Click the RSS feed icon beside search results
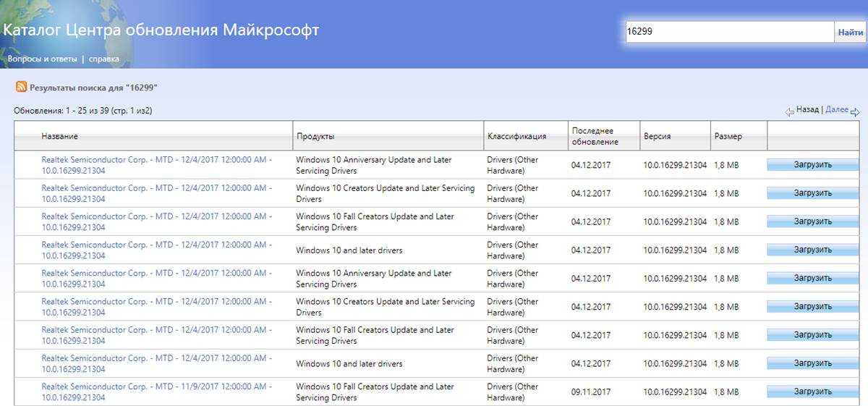Image resolution: width=868 pixels, height=406 pixels. pyautogui.click(x=21, y=87)
